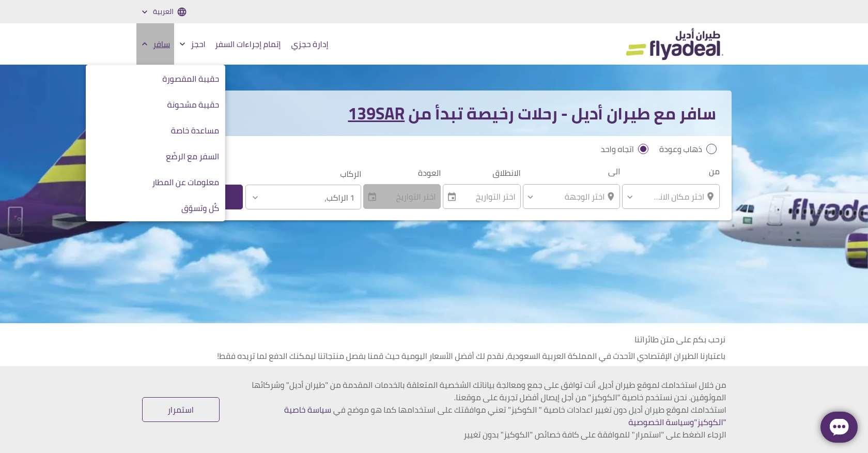Viewport: 868px width, 453px height.
Task: Click the departure date اختر التواريخ field
Action: click(x=482, y=197)
